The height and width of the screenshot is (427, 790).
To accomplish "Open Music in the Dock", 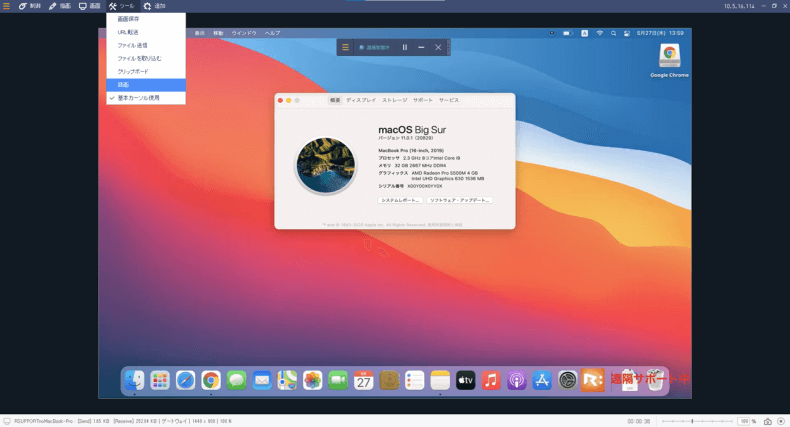I will point(491,381).
